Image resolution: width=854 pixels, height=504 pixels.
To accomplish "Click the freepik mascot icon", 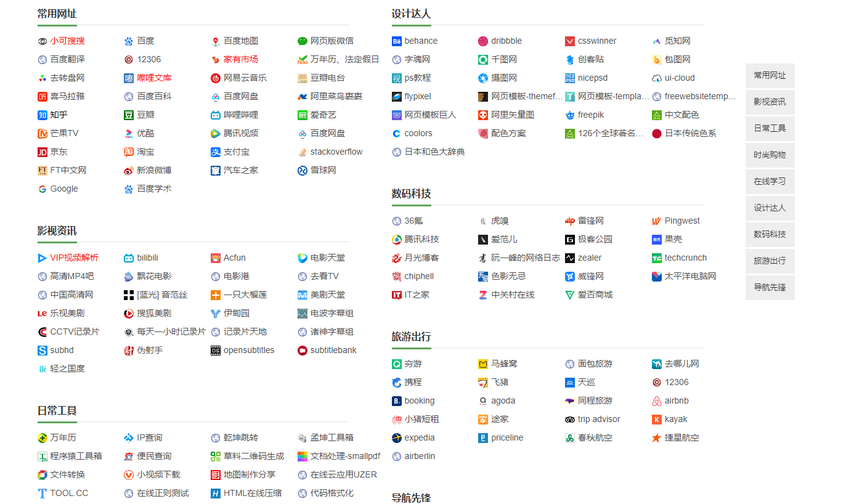I will [570, 115].
